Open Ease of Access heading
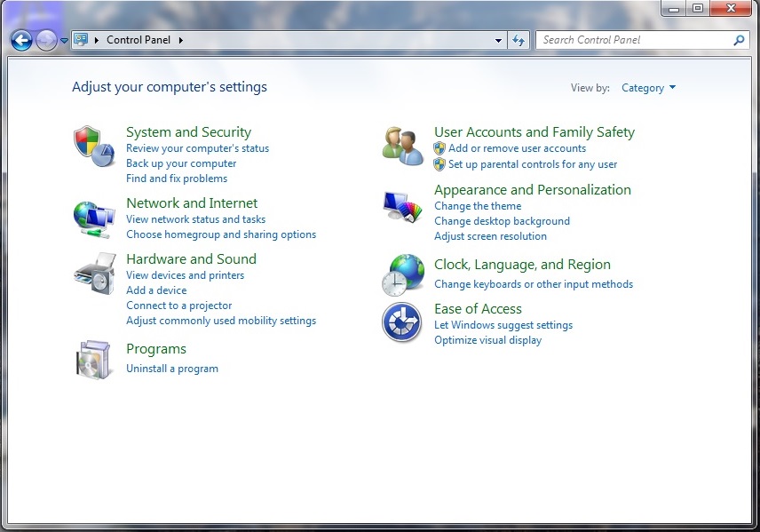 click(x=478, y=309)
